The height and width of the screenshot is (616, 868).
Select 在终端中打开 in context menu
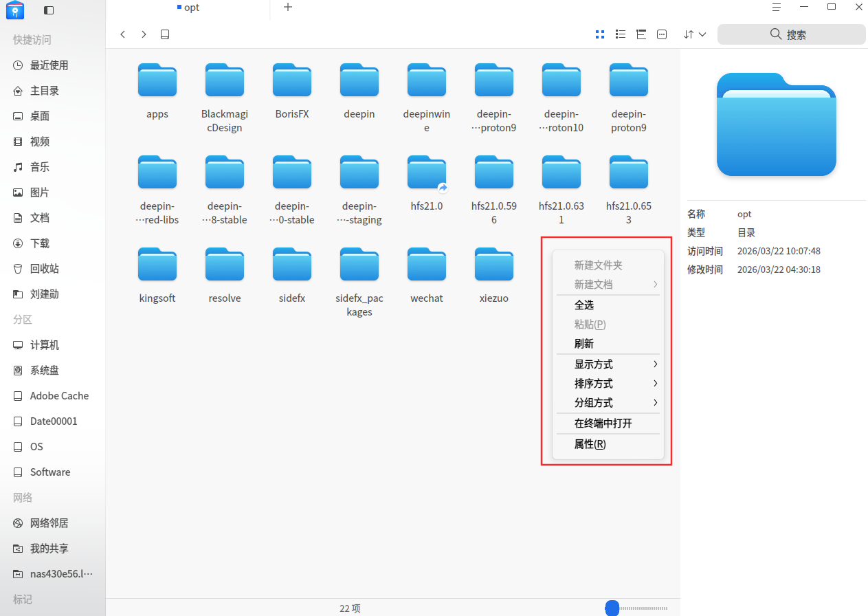coord(603,423)
